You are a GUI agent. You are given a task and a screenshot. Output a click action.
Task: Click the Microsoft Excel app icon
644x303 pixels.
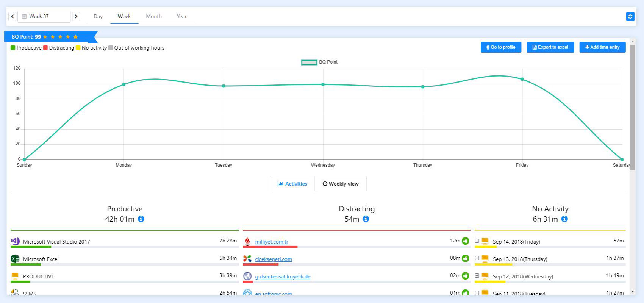point(15,259)
